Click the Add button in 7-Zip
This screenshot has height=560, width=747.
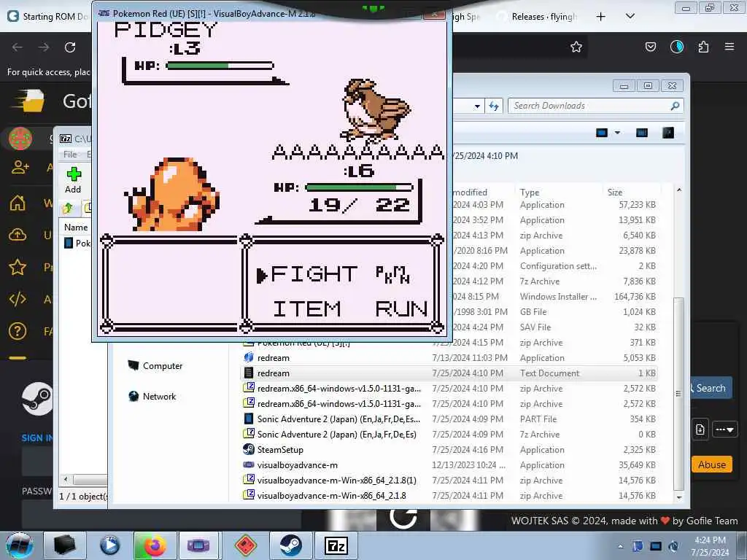click(x=74, y=180)
